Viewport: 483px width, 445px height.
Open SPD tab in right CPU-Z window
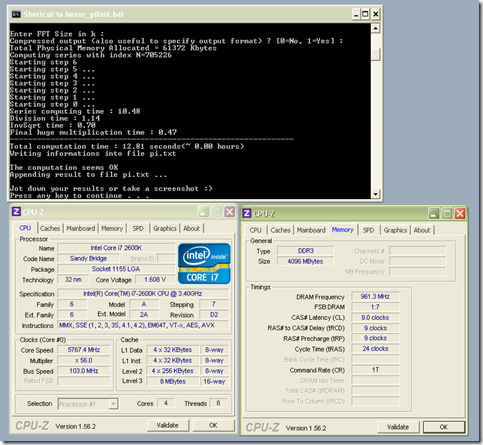point(368,230)
